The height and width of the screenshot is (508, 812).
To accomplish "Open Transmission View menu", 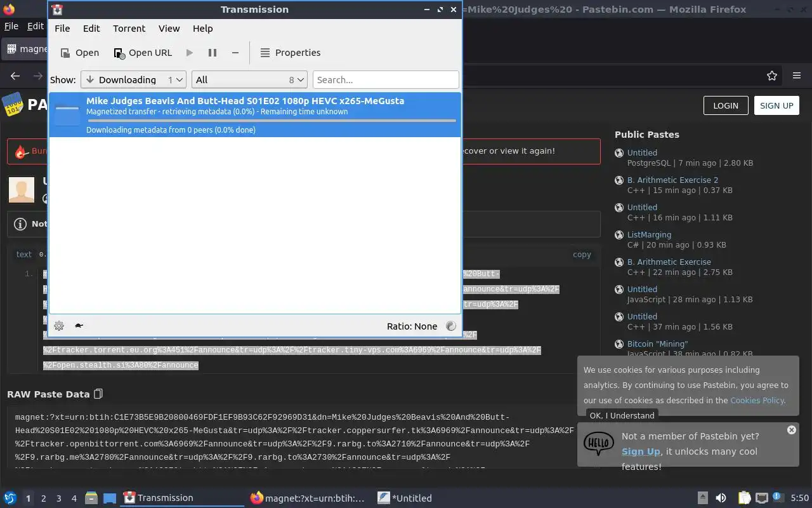I will (169, 29).
